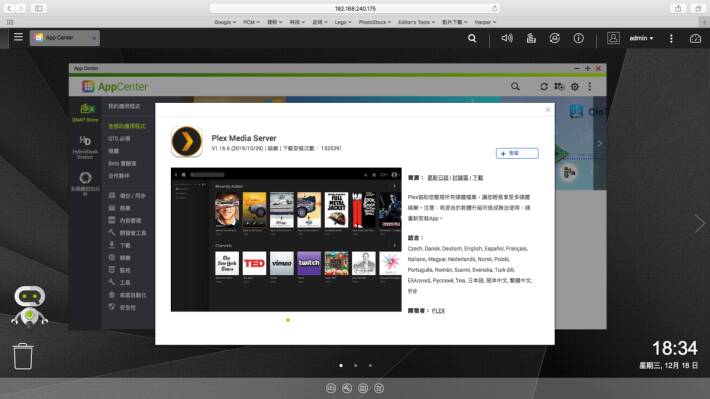The image size is (710, 399).
Task: Open the PLEX developer link
Action: [x=438, y=311]
